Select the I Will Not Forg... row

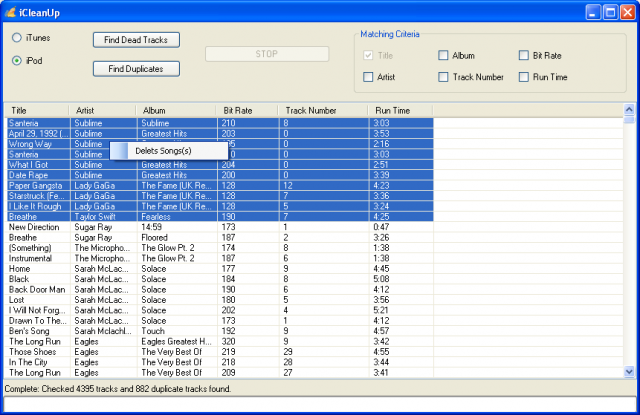coord(220,311)
